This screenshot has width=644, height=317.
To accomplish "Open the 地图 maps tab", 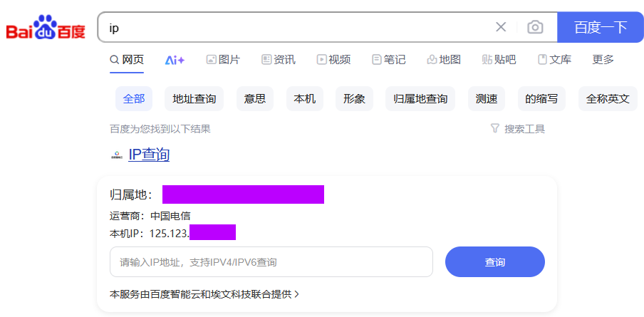I will pyautogui.click(x=443, y=60).
